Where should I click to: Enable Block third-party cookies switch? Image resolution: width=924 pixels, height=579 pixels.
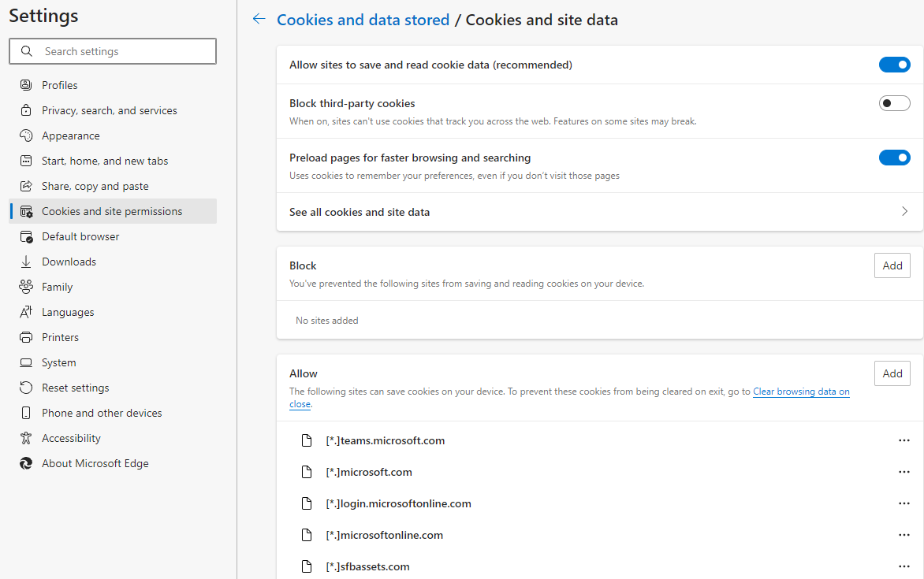(x=894, y=103)
